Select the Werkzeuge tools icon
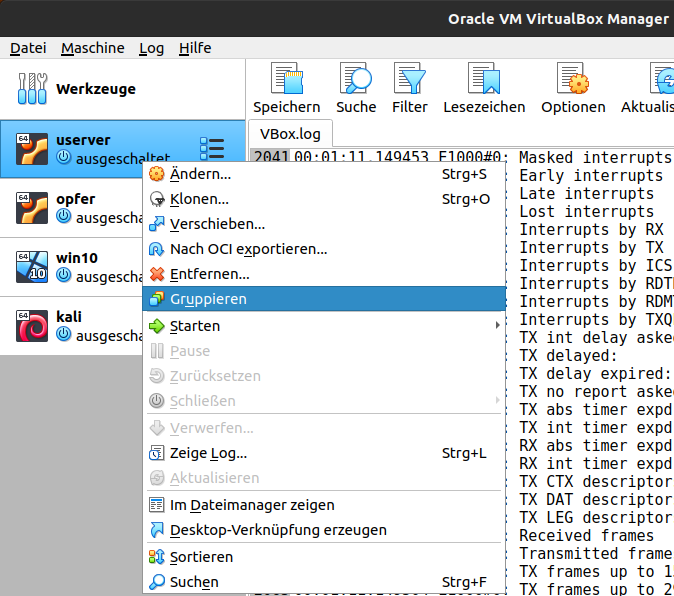Image resolution: width=674 pixels, height=596 pixels. pyautogui.click(x=32, y=89)
